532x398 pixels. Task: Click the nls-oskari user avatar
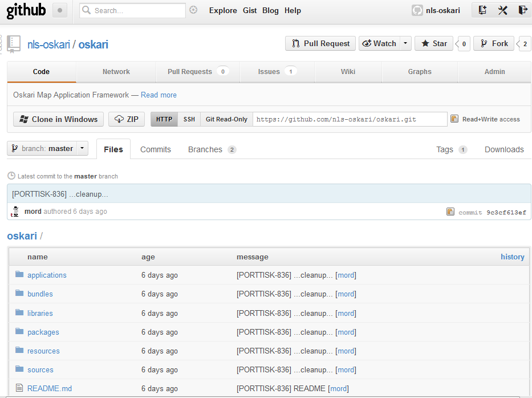(417, 10)
